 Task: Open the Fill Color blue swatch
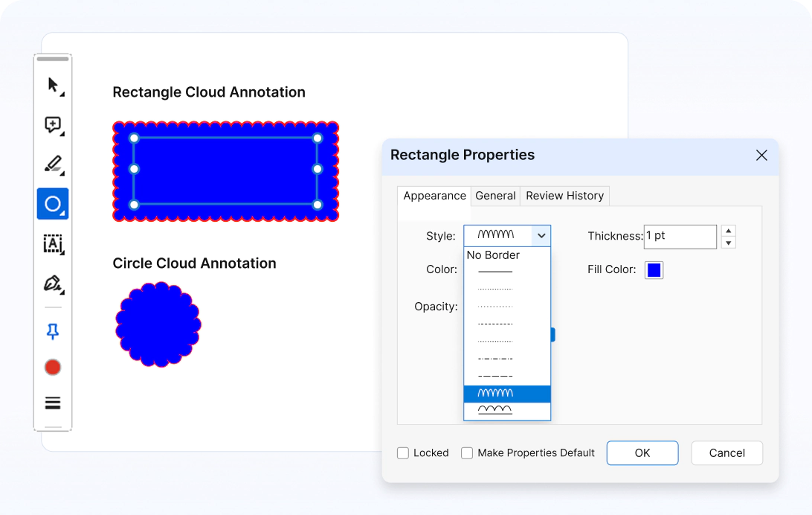click(654, 270)
